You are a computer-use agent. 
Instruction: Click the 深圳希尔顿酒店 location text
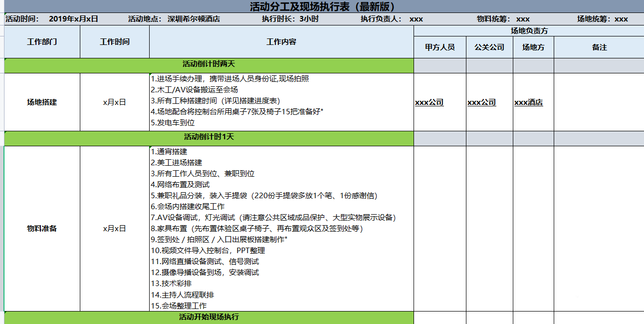click(193, 19)
